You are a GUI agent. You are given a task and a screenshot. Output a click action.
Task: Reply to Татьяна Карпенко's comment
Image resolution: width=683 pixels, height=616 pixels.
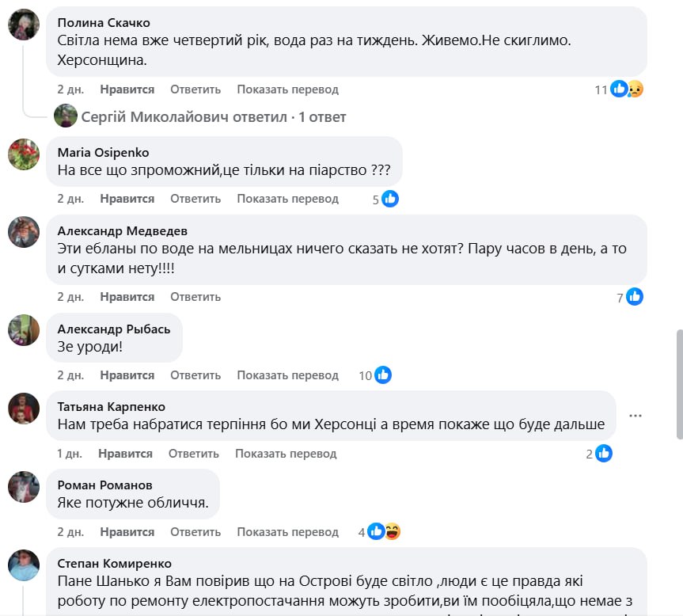click(194, 454)
